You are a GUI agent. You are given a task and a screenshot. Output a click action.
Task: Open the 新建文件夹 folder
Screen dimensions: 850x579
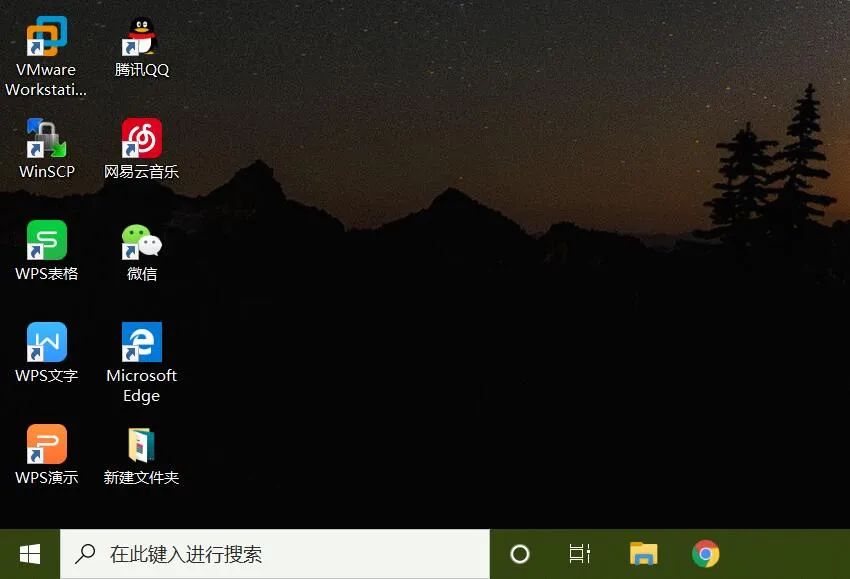(141, 445)
